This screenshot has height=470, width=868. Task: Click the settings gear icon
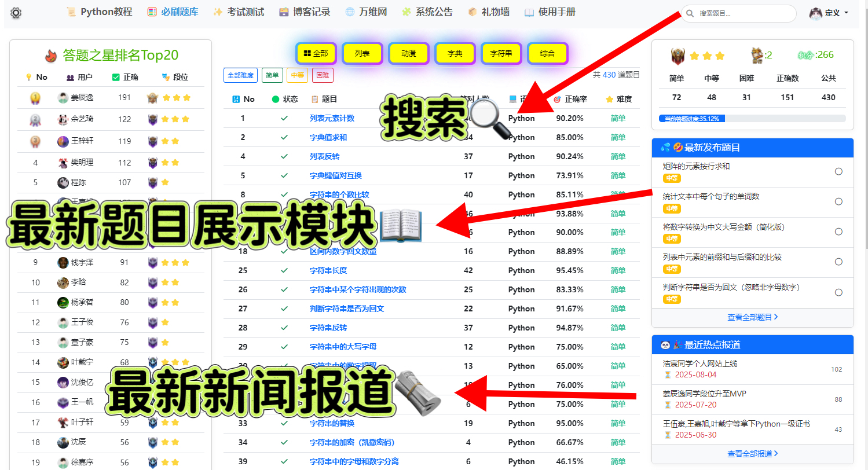coord(16,13)
